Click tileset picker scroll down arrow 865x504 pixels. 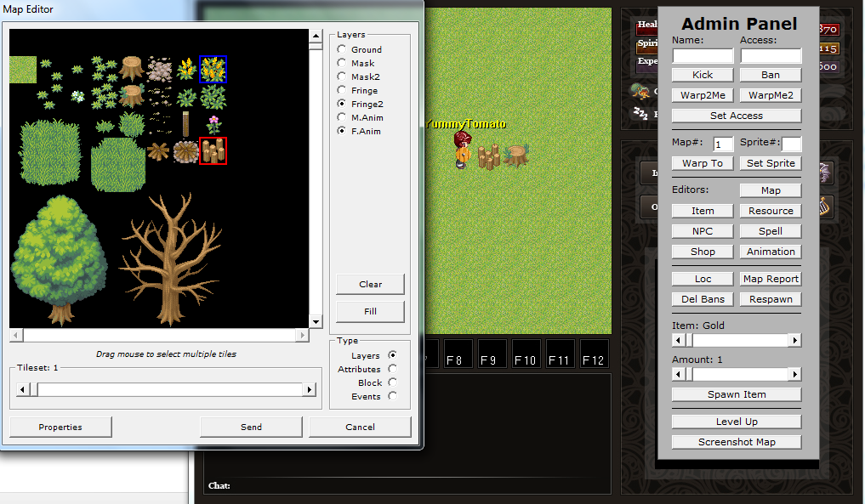(316, 321)
